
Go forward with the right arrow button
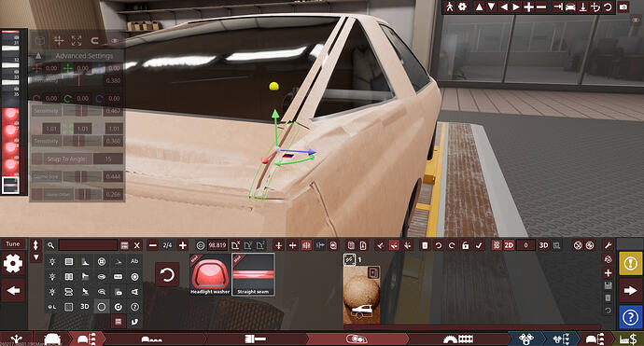coord(630,291)
